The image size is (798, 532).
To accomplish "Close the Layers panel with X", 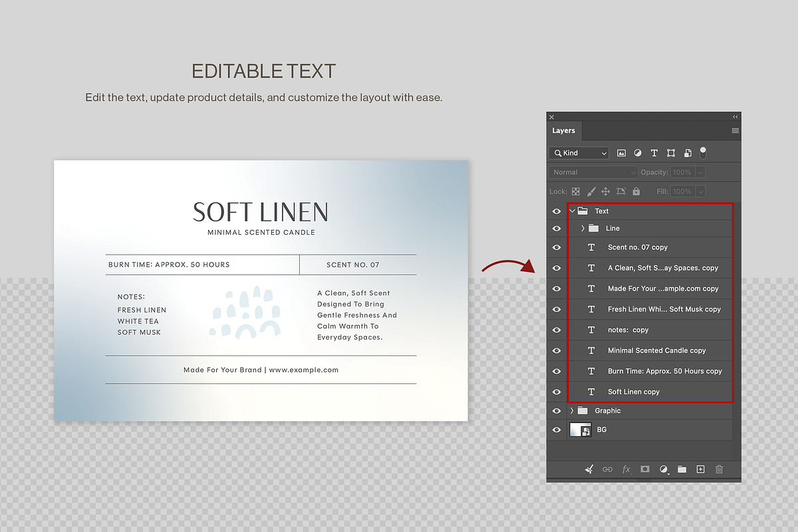I will coord(552,117).
